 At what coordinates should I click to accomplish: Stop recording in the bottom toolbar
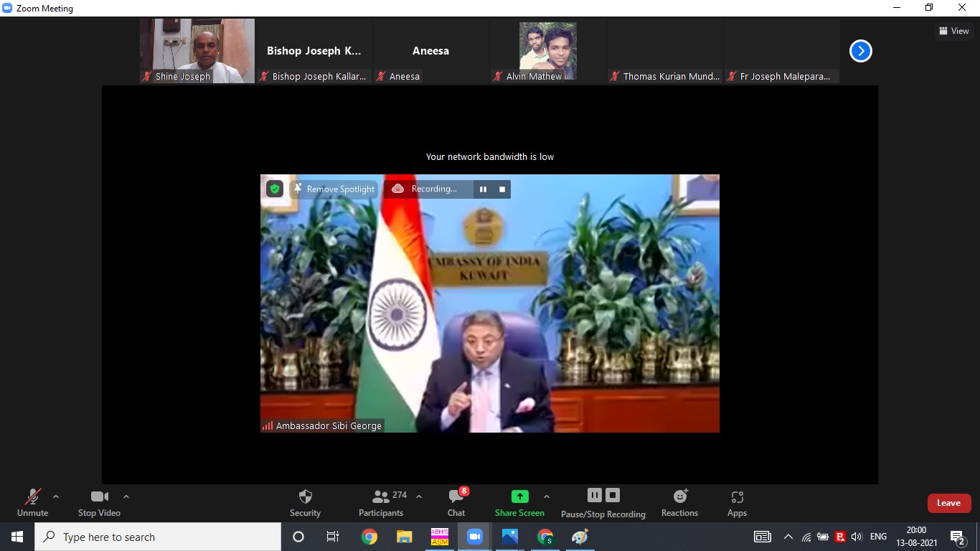click(x=613, y=495)
